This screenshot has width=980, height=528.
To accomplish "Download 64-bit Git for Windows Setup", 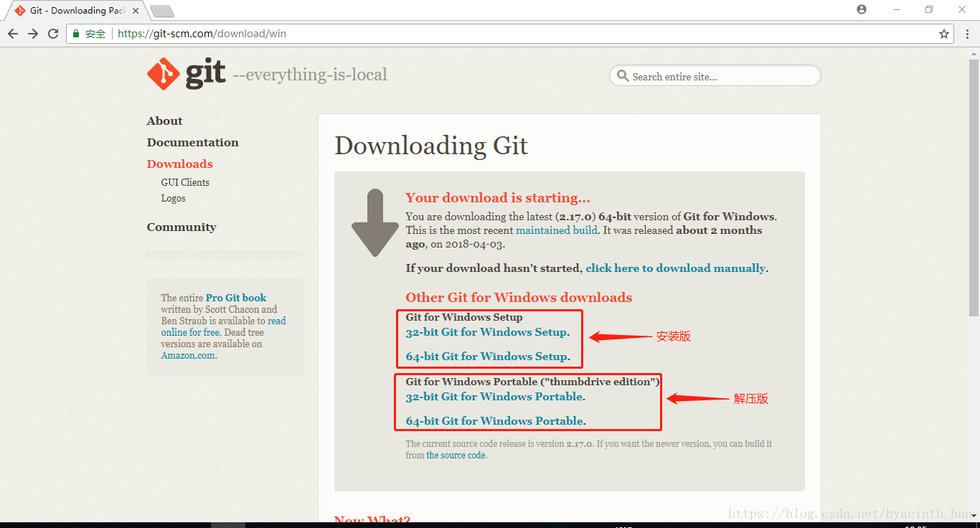I will coord(486,357).
